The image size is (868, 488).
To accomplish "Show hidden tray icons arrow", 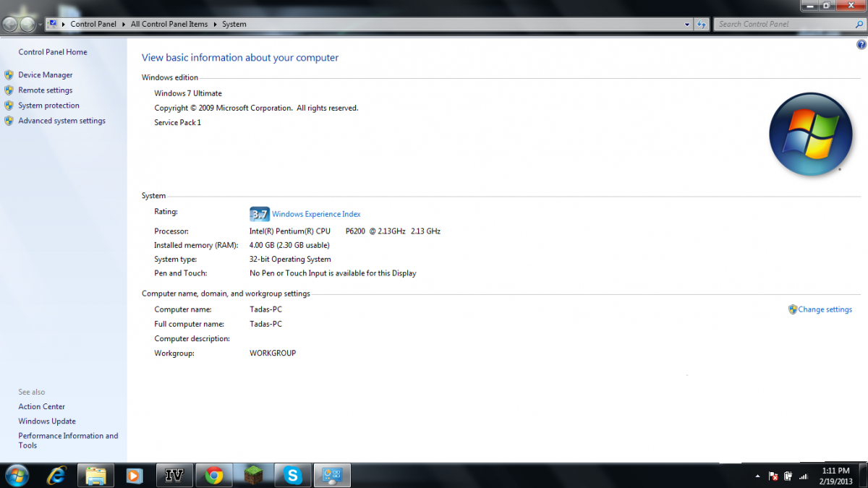I will 757,476.
